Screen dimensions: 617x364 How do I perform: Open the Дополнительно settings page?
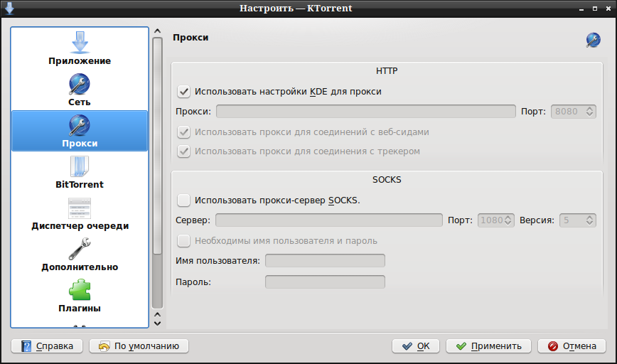click(x=80, y=255)
